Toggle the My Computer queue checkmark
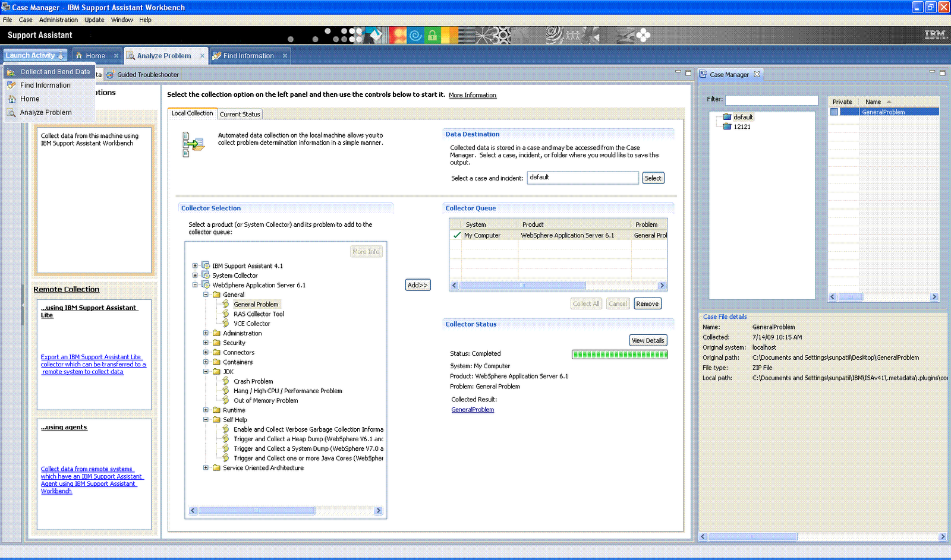Screen dimensions: 951x560 pos(456,235)
